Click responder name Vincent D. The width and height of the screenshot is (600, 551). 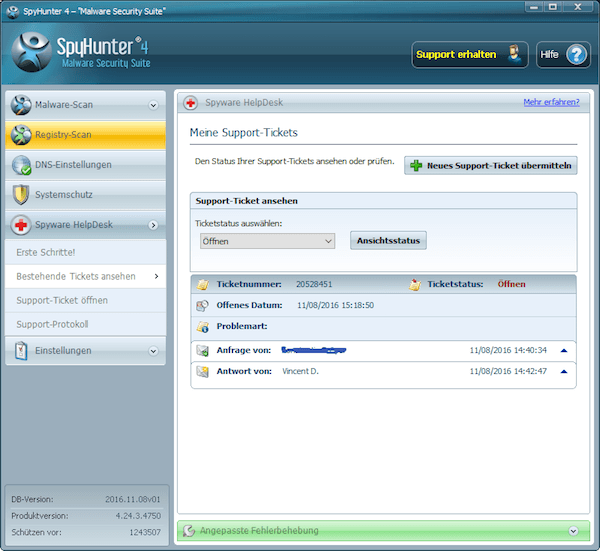tap(300, 371)
